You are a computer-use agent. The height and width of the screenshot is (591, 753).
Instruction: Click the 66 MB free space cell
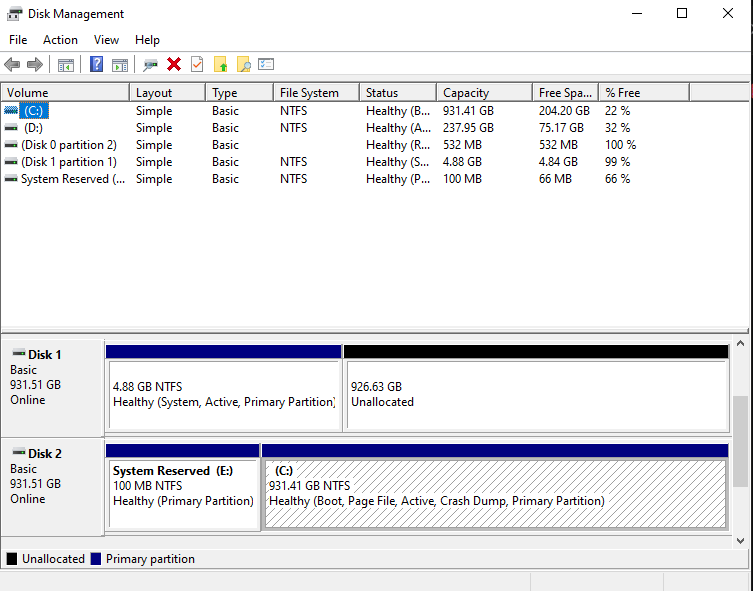point(555,179)
